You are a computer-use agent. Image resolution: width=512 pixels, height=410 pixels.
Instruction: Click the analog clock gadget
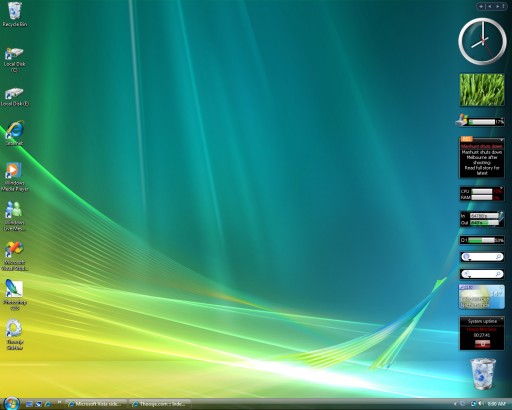coord(482,41)
